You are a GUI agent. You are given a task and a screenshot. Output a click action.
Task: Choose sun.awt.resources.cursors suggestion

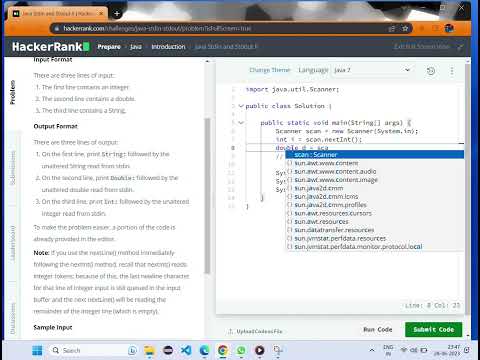pos(375,213)
